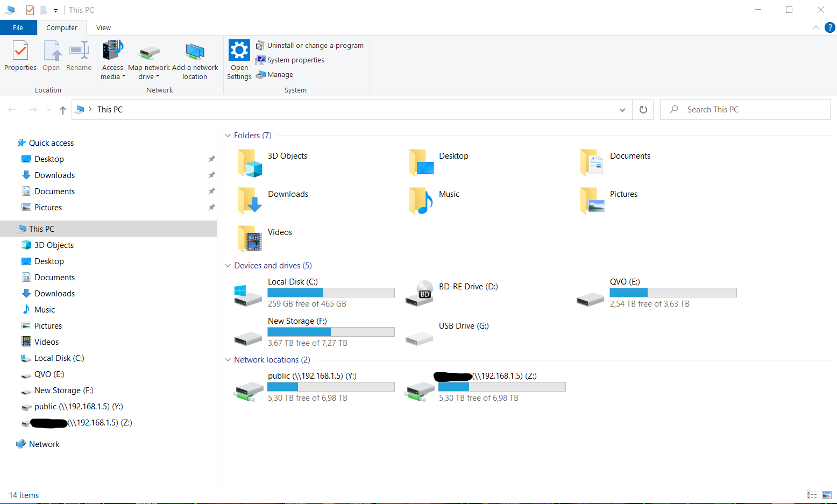Collapse the Folders (7) group
The height and width of the screenshot is (504, 837).
[x=228, y=136]
